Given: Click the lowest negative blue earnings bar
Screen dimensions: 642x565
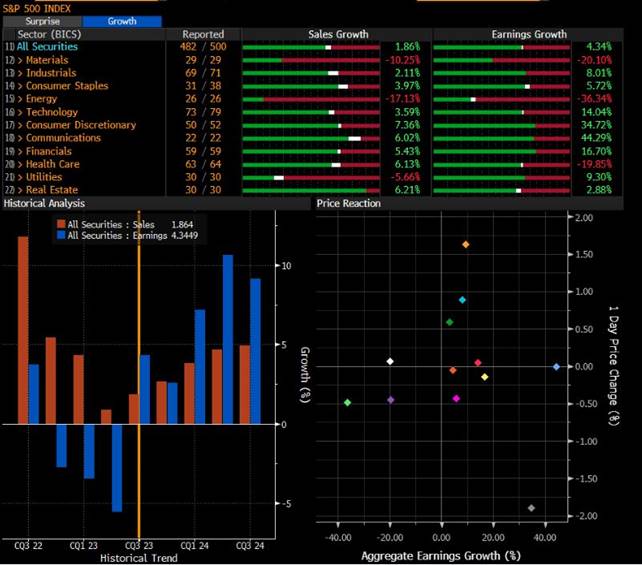Looking at the screenshot, I should click(117, 468).
